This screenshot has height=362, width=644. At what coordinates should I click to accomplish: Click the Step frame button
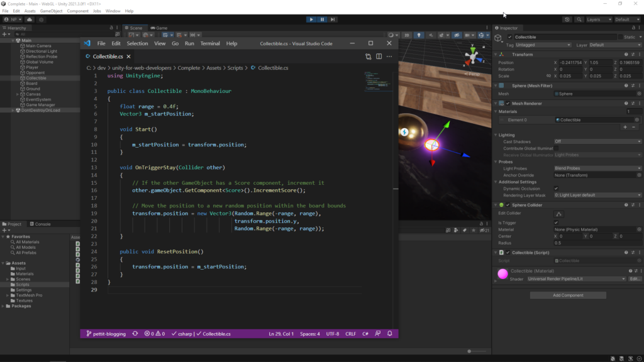click(333, 19)
